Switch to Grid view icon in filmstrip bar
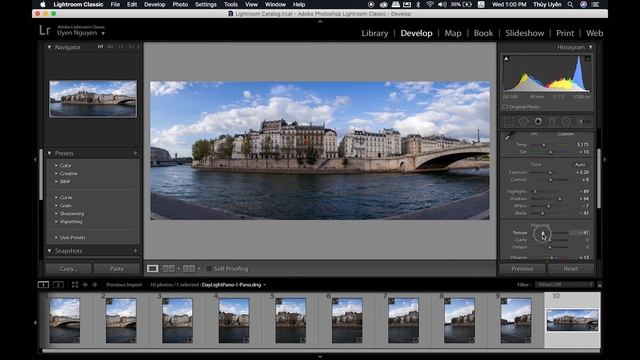This screenshot has width=640, height=360. point(75,284)
